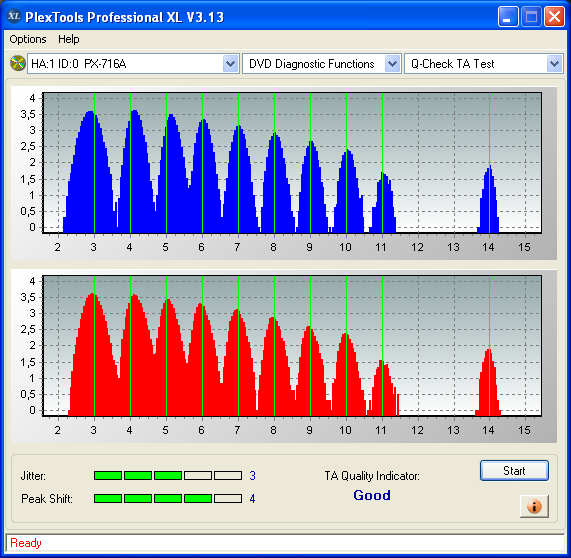571x558 pixels.
Task: Open the Q-Check TA Test dropdown
Action: pyautogui.click(x=484, y=64)
